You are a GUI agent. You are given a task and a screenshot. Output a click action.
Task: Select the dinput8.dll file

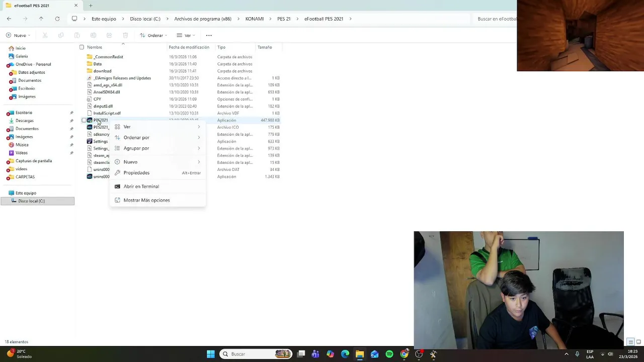pos(103,106)
